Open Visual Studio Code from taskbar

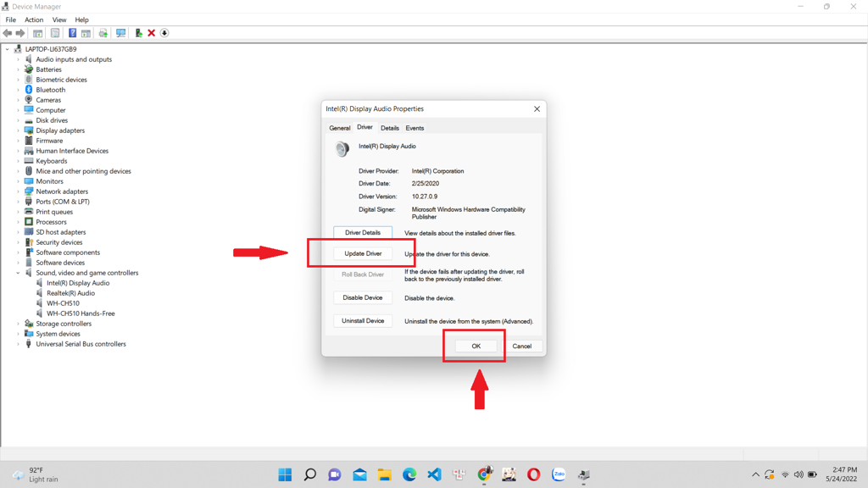[434, 474]
